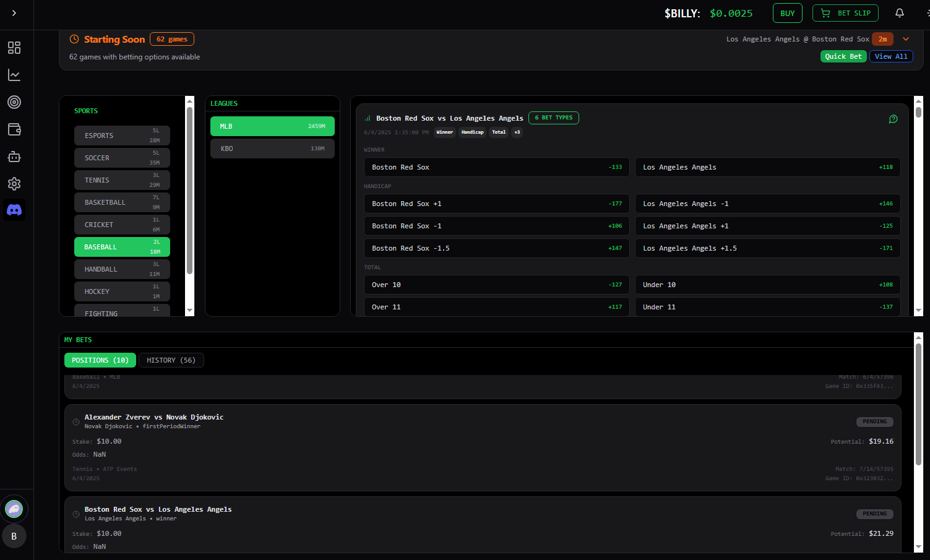This screenshot has width=930, height=560.
Task: Bet on Los Angeles Angels winner +118
Action: pyautogui.click(x=768, y=167)
